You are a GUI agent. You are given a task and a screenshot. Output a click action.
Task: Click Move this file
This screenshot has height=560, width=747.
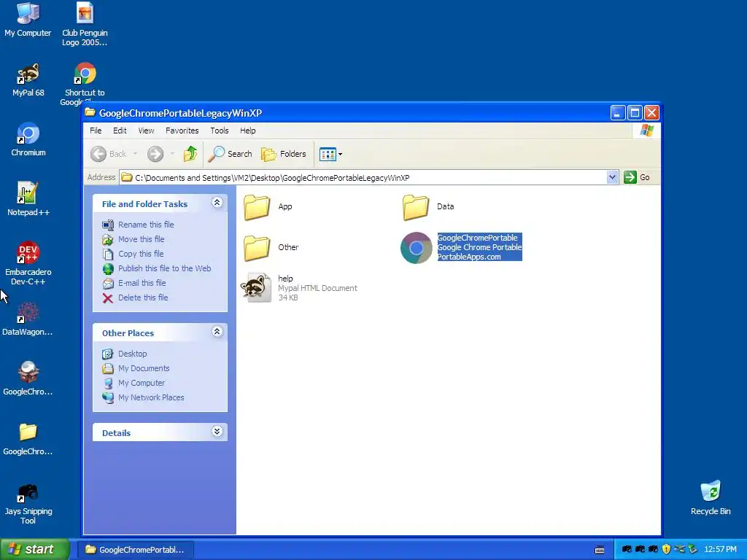click(x=141, y=239)
